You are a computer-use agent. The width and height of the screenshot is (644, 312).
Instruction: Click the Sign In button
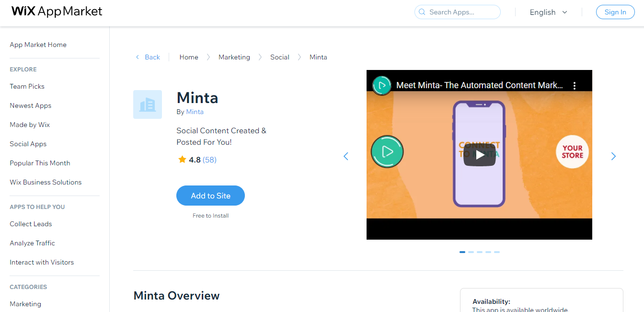pyautogui.click(x=615, y=12)
